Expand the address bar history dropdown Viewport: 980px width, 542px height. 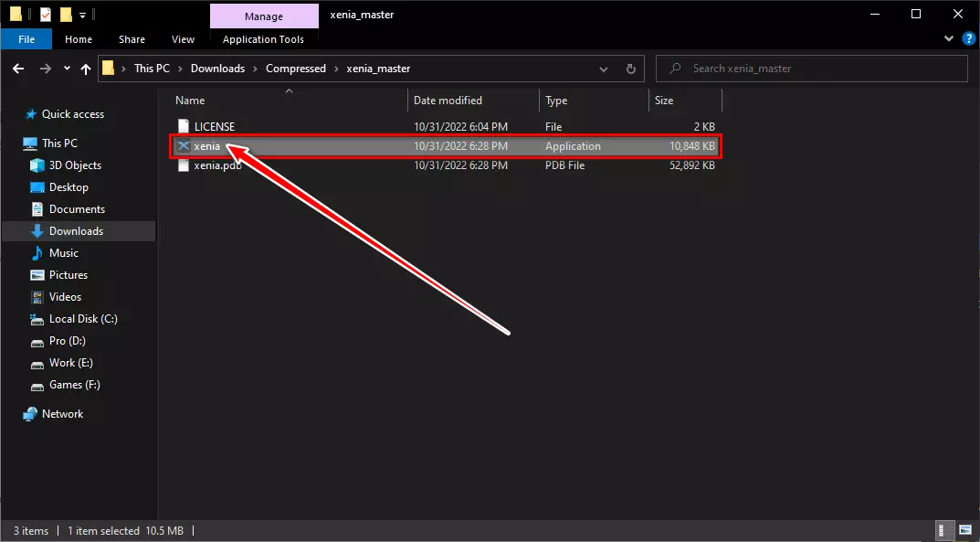pyautogui.click(x=603, y=69)
